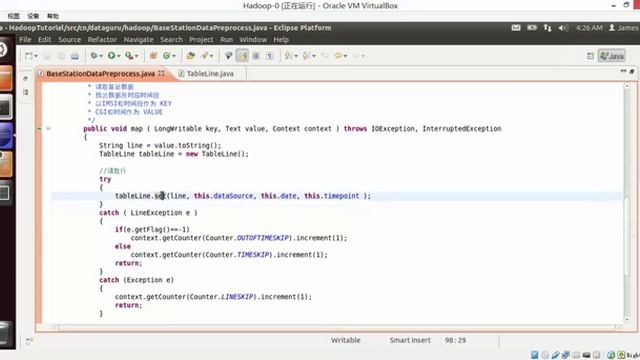Click the Print toolbar icon

click(75, 56)
